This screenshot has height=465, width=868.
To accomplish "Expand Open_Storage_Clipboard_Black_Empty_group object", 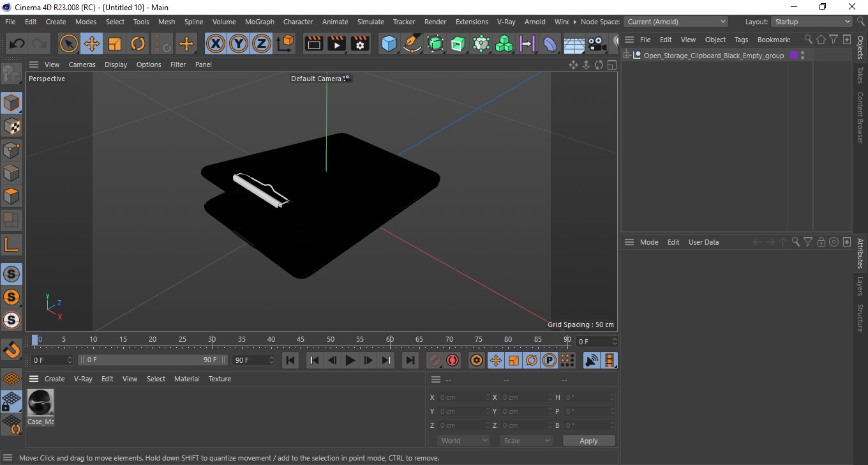I will point(627,56).
